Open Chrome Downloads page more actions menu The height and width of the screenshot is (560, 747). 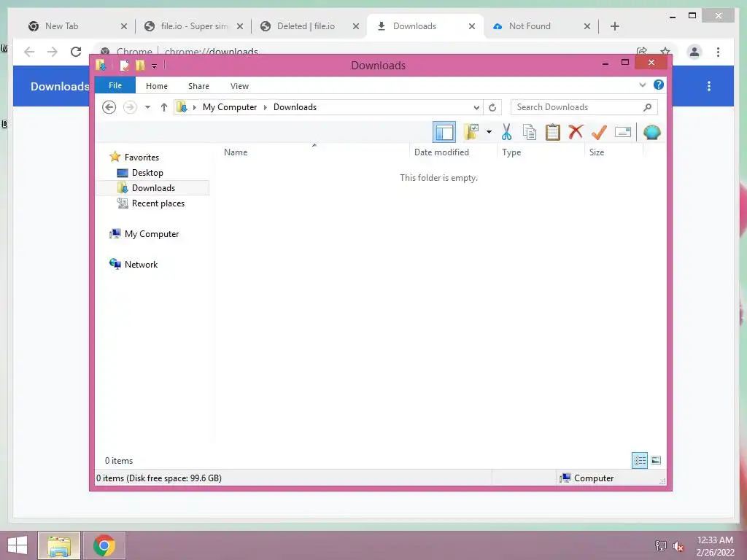click(709, 86)
